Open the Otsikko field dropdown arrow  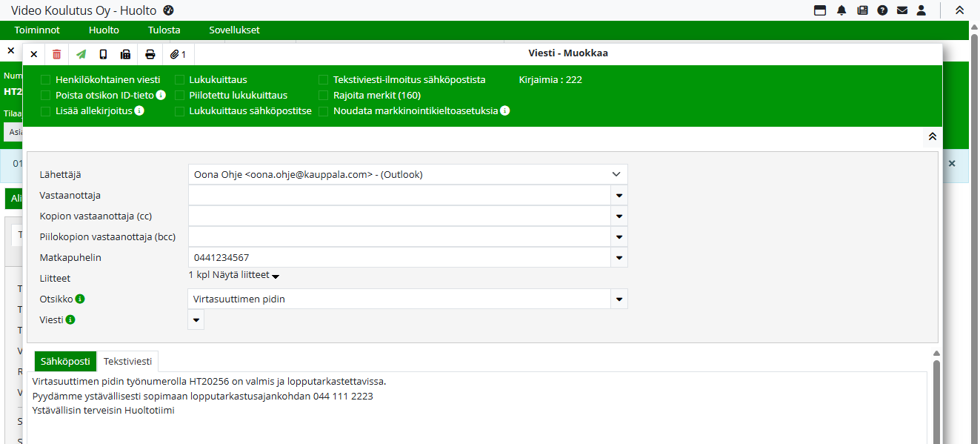tap(619, 299)
